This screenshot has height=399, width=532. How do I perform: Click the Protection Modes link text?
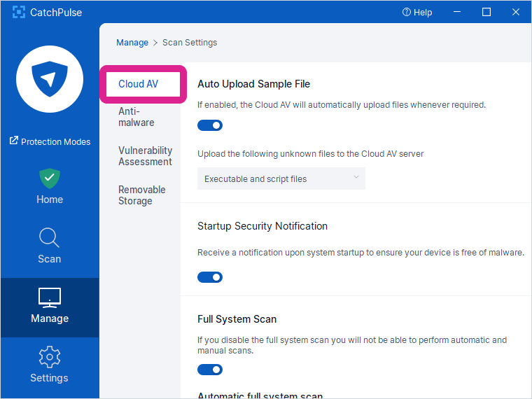pyautogui.click(x=56, y=141)
